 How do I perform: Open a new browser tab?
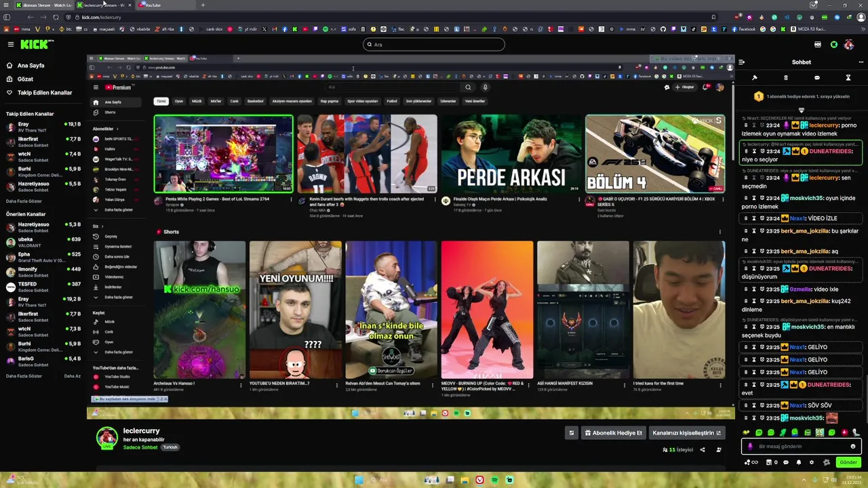pos(202,5)
